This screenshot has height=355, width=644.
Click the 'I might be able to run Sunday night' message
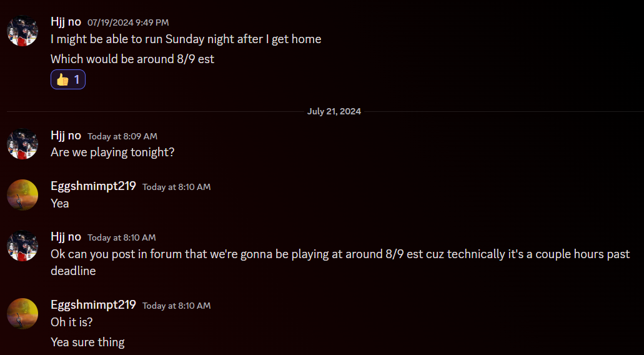(x=186, y=39)
